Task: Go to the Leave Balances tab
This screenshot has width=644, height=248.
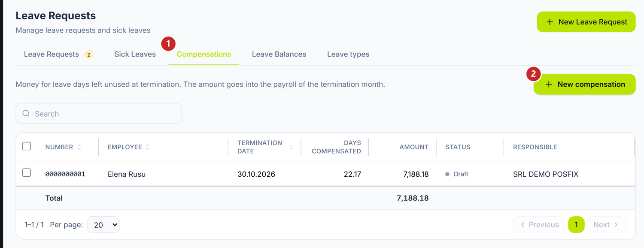Action: point(279,54)
